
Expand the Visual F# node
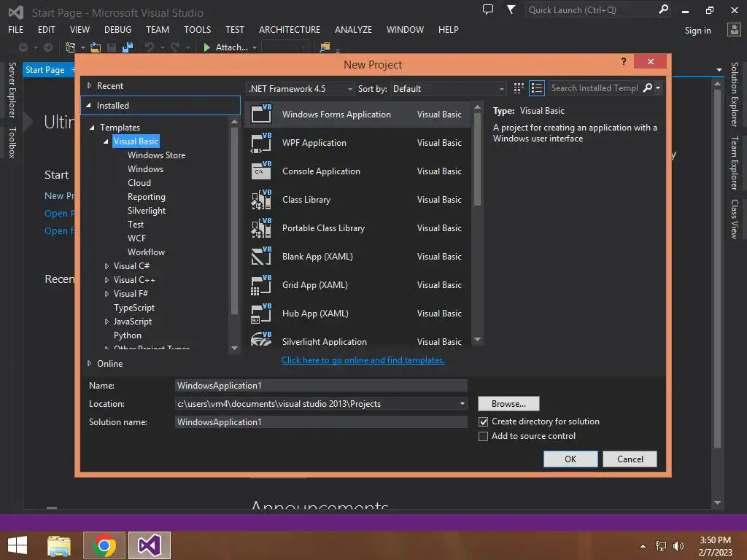click(x=107, y=294)
